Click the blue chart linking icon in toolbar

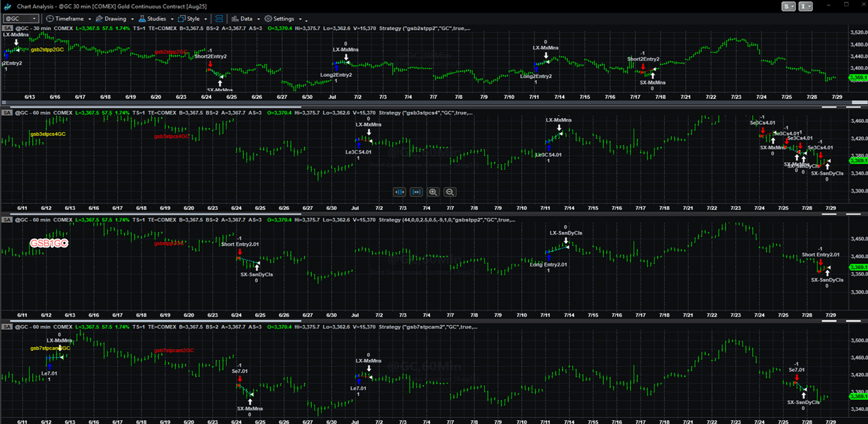click(219, 19)
